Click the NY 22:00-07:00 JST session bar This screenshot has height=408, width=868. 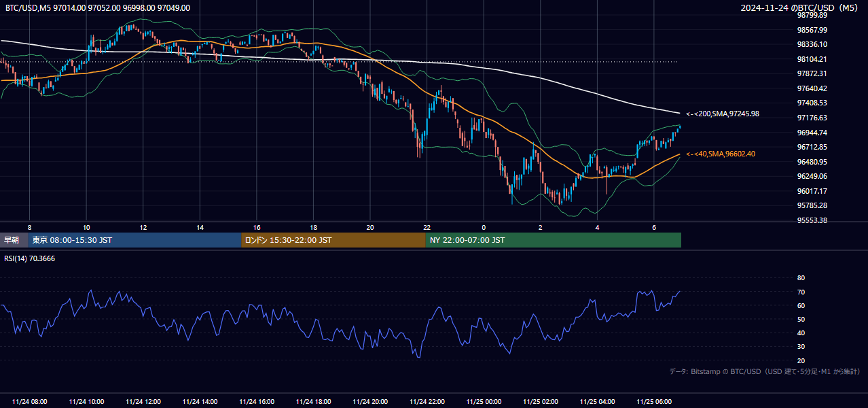[554, 240]
